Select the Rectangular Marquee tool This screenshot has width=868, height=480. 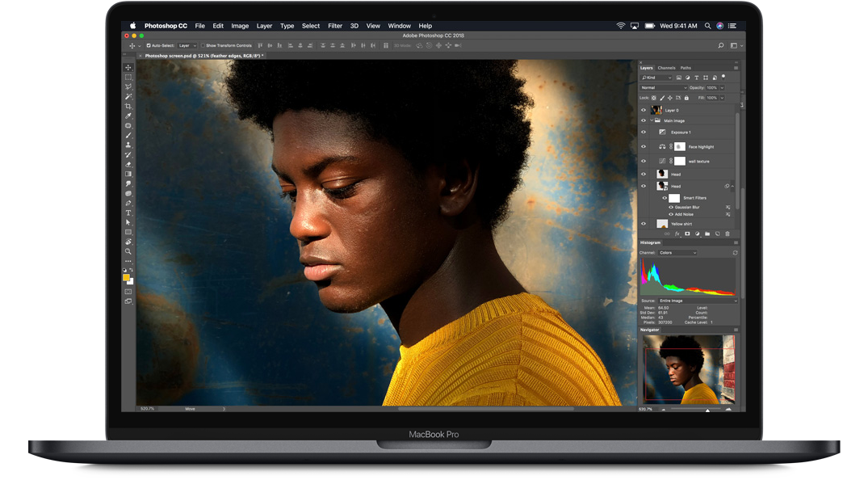click(x=128, y=77)
